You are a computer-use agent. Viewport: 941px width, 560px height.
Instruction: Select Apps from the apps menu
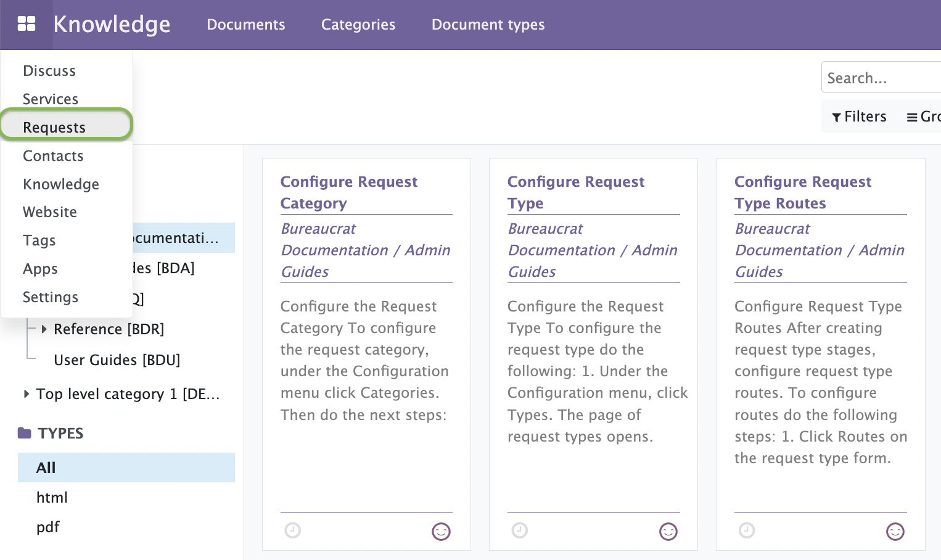(67, 269)
